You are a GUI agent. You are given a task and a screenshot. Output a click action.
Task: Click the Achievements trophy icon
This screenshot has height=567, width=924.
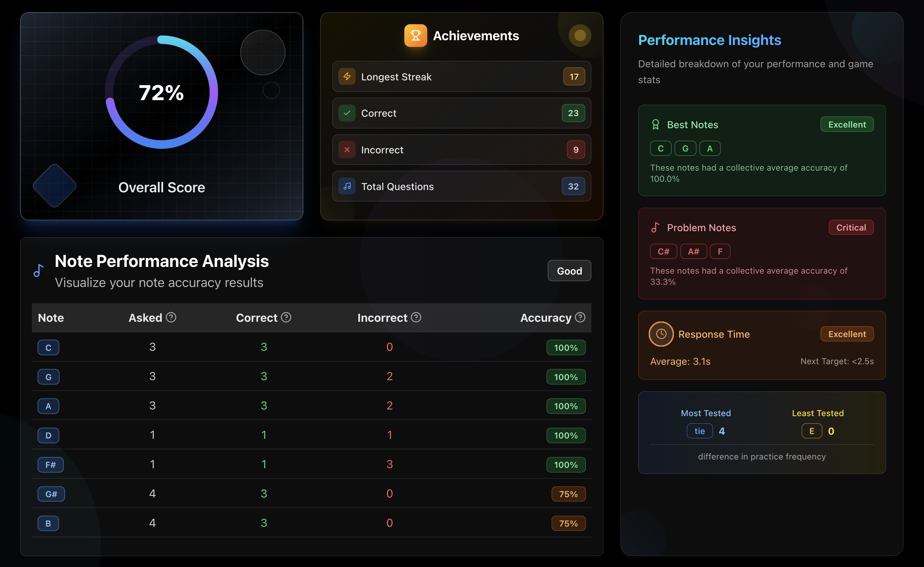(415, 36)
